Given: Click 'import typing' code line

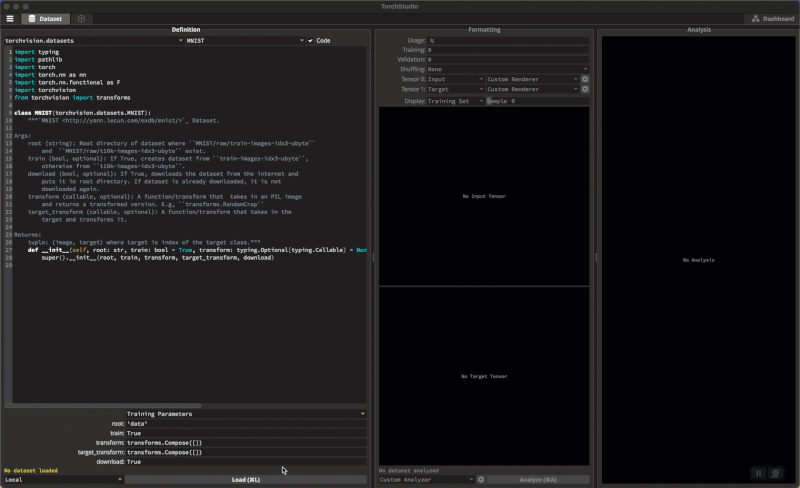Looking at the screenshot, I should click(37, 52).
